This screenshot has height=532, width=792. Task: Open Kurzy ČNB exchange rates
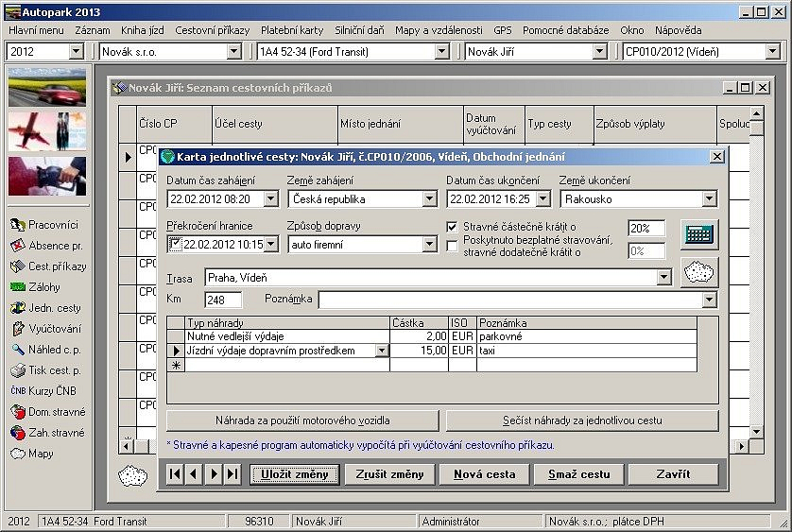[47, 391]
